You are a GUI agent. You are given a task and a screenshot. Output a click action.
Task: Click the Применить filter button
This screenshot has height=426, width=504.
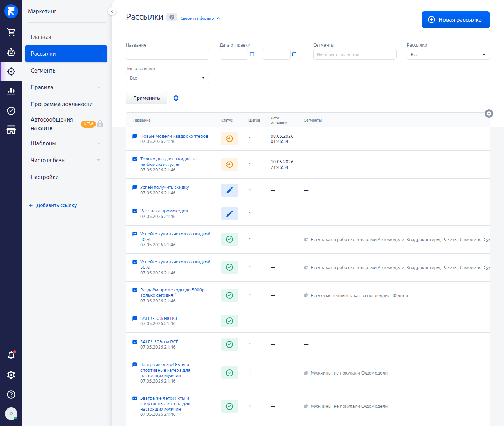146,98
